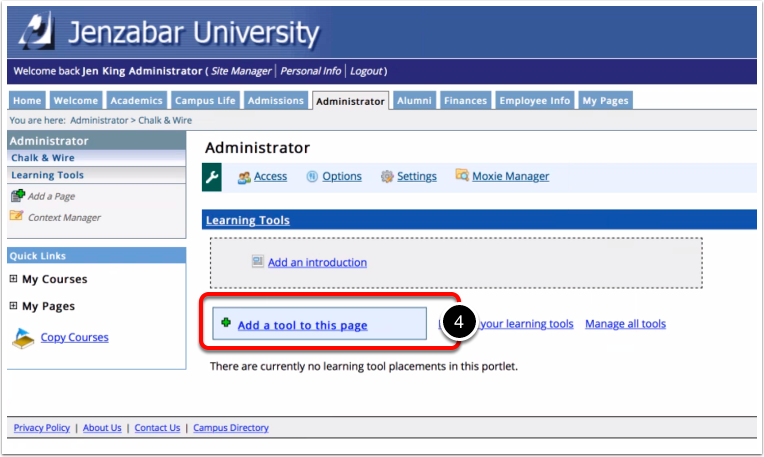Click the Access link
Image resolution: width=764 pixels, height=457 pixels.
(x=270, y=176)
